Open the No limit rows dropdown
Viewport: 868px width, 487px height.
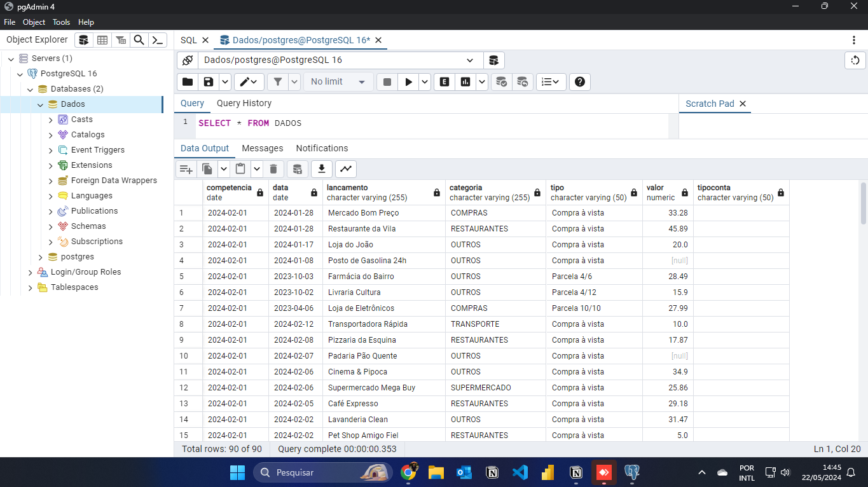tap(338, 81)
